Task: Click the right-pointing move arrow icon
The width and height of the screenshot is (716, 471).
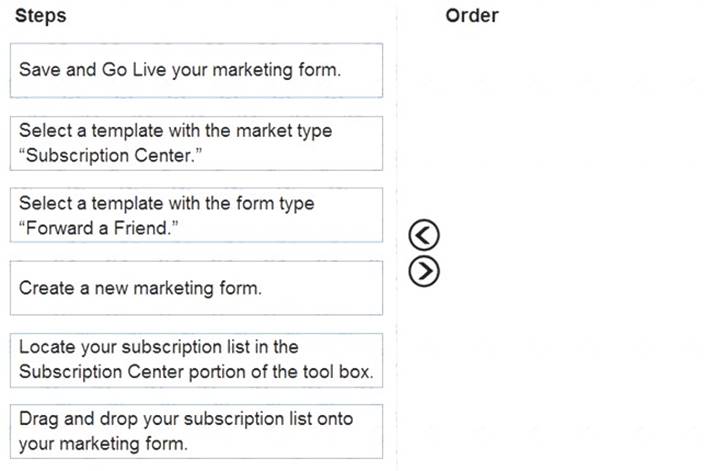Action: [x=424, y=272]
